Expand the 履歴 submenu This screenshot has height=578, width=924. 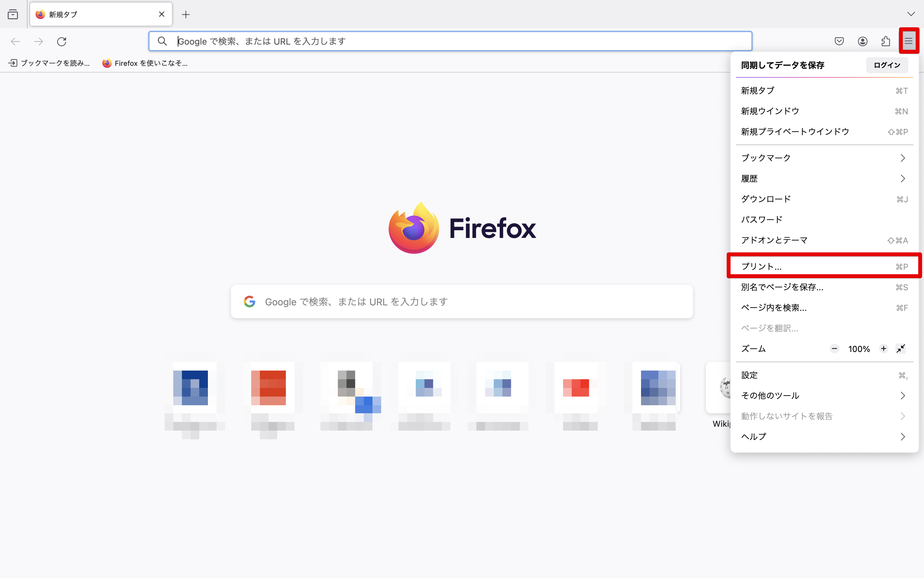pos(824,179)
